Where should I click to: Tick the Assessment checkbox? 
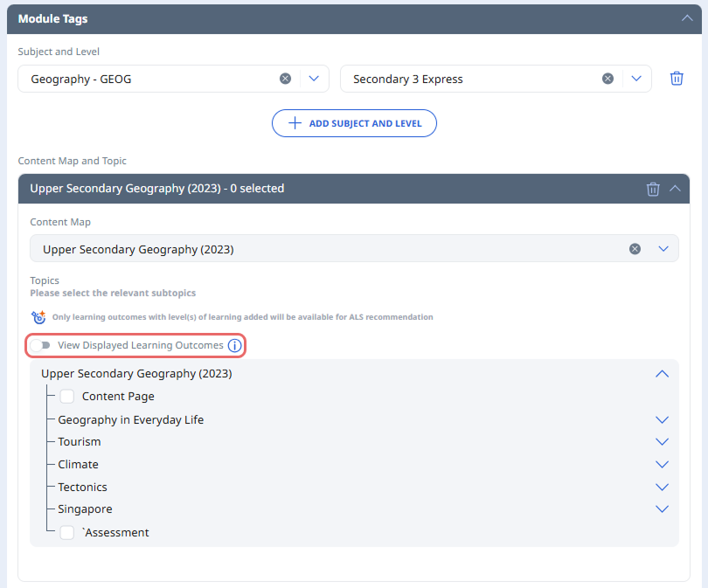(x=67, y=533)
